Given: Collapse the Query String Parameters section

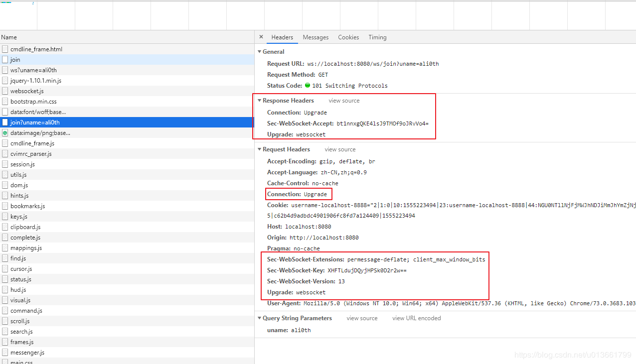Looking at the screenshot, I should point(259,318).
